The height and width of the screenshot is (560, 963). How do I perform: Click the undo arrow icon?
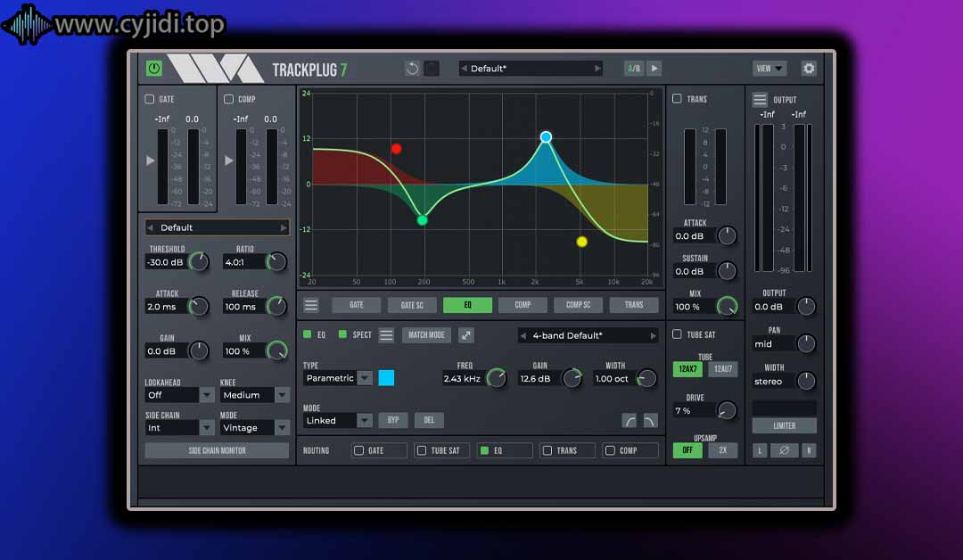pyautogui.click(x=412, y=68)
